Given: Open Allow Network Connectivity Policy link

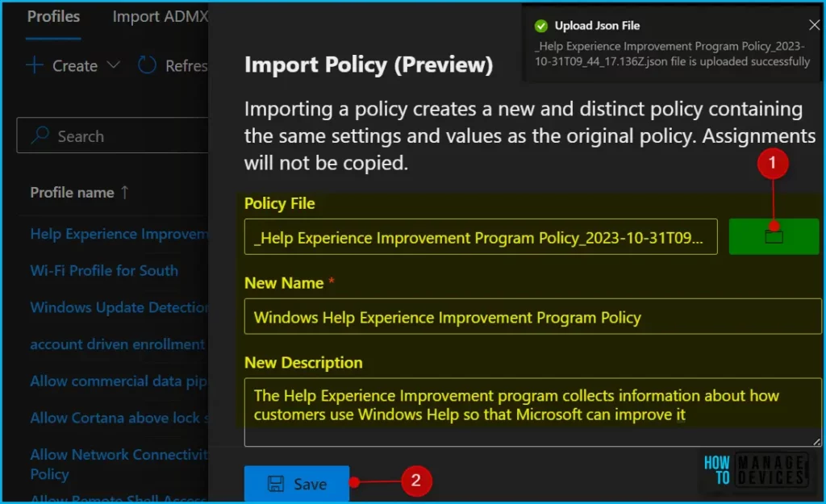Looking at the screenshot, I should point(119,464).
